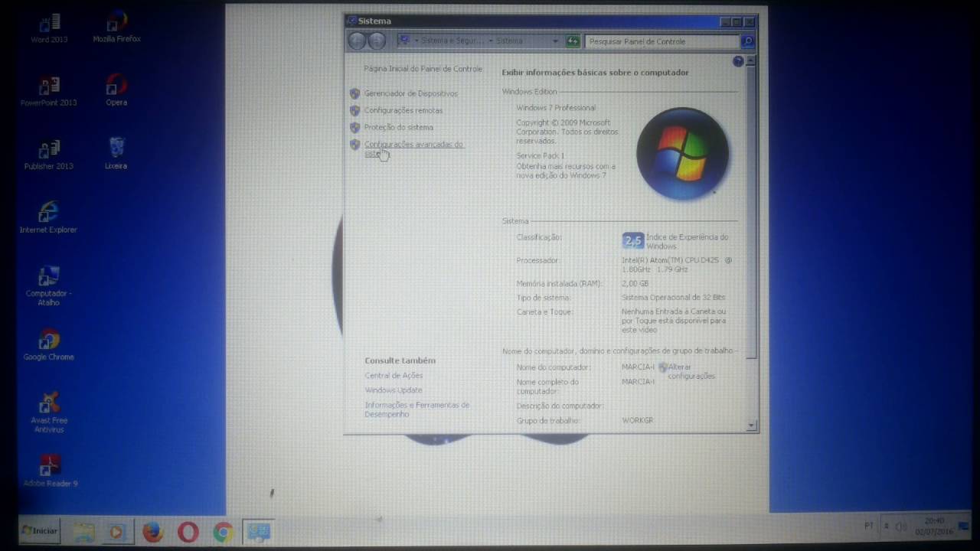The image size is (980, 551).
Task: Open Configurações remotas link
Action: coord(403,110)
